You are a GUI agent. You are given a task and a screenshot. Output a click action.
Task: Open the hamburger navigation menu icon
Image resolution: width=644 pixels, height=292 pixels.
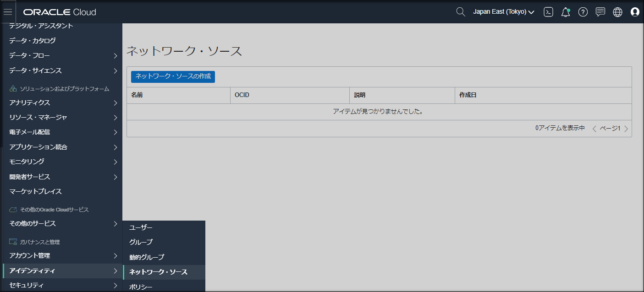8,12
